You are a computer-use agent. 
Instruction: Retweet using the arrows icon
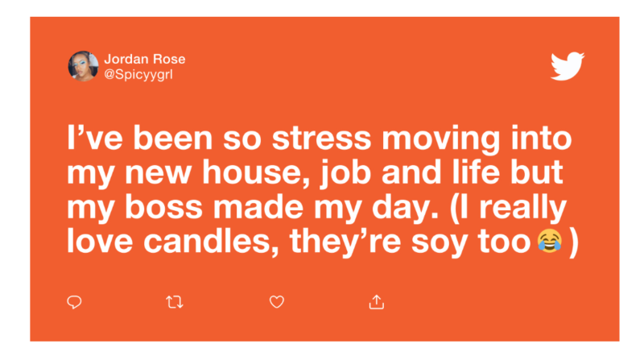pyautogui.click(x=175, y=302)
